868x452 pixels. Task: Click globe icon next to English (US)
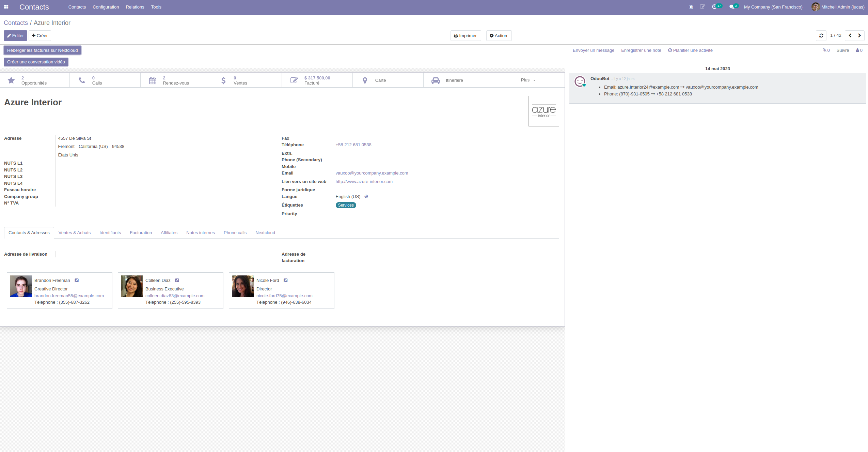pos(366,196)
